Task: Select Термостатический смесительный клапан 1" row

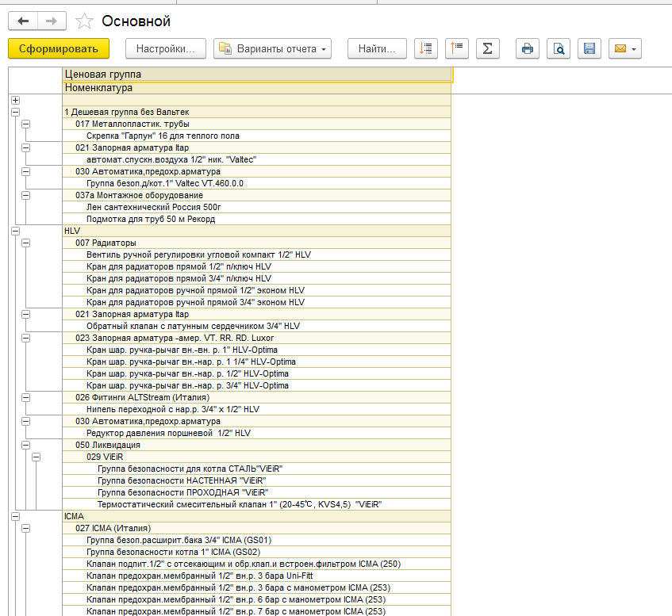Action: pos(257,505)
